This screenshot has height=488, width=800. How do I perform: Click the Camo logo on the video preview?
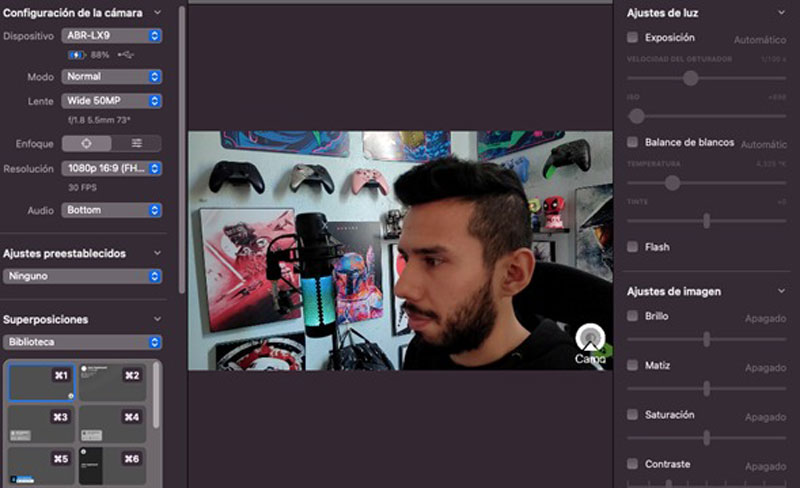[590, 342]
